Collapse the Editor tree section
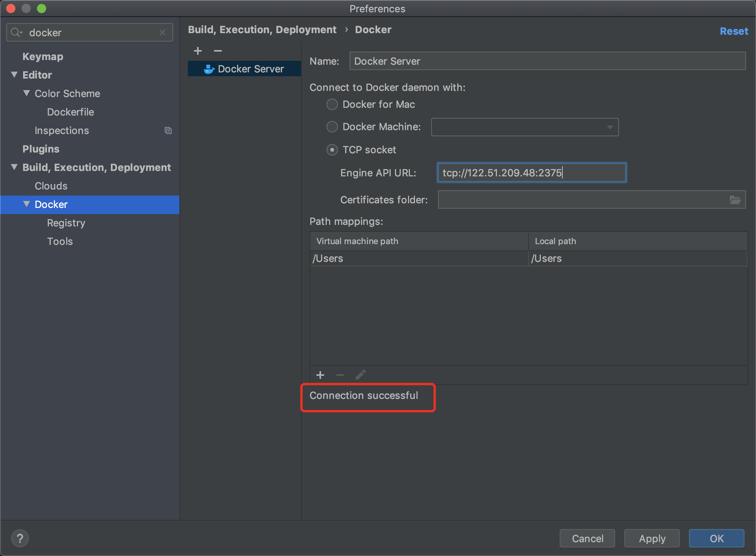Screen dimensions: 756x556 (x=15, y=75)
